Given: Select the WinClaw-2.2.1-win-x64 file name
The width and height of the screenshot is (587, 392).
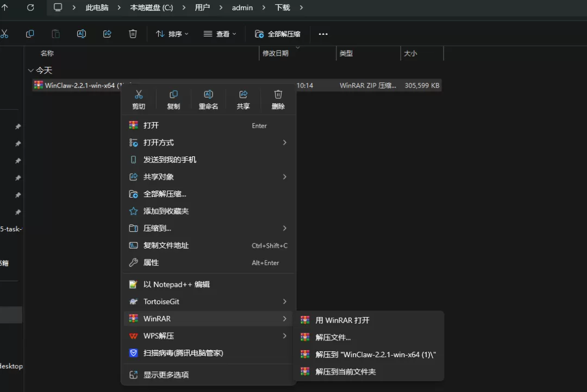Looking at the screenshot, I should pos(83,85).
